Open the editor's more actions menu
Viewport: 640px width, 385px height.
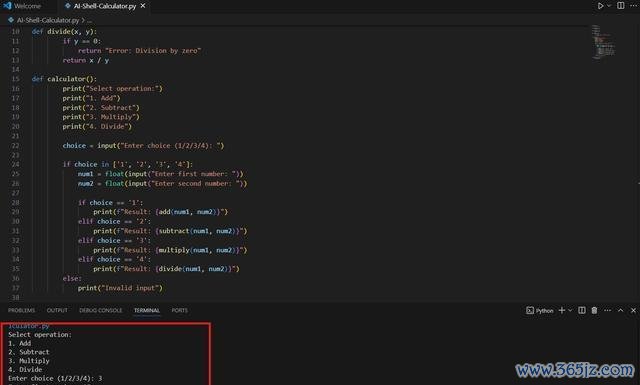[x=633, y=6]
